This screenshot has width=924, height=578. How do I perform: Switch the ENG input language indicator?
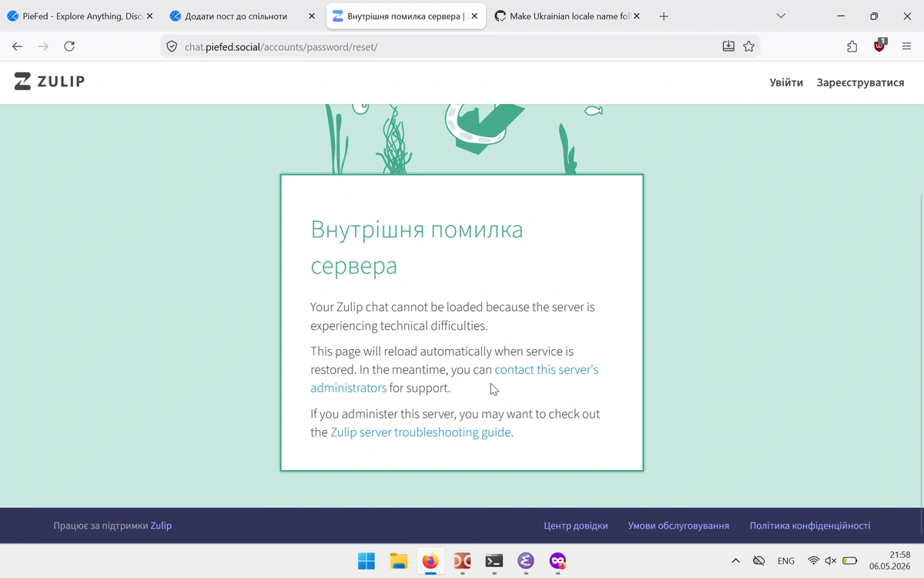[x=786, y=561]
